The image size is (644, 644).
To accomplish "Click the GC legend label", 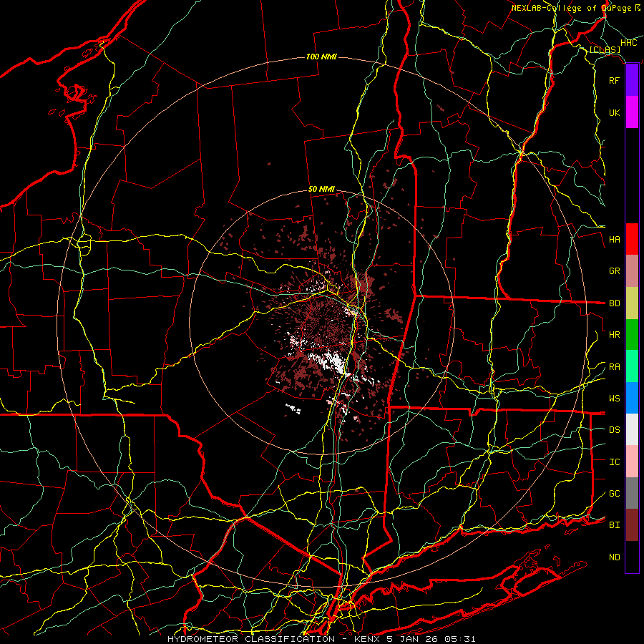I will point(615,494).
